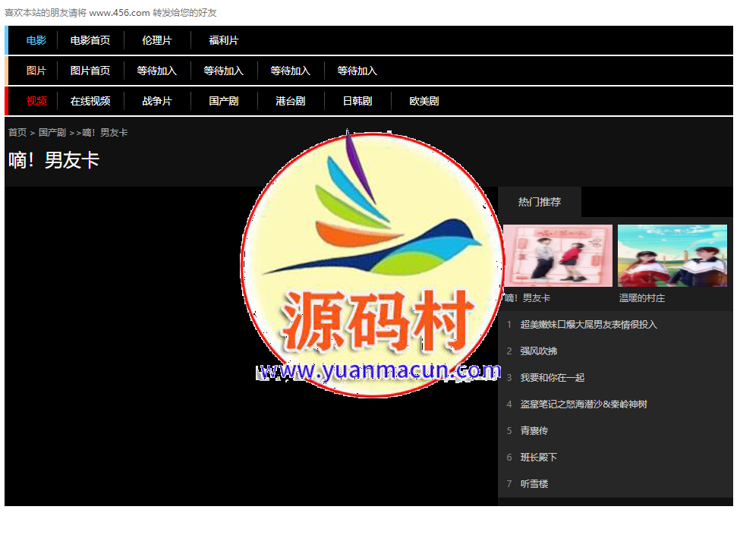The height and width of the screenshot is (560, 740).
Task: Open the 战争片 category
Action: [x=157, y=101]
